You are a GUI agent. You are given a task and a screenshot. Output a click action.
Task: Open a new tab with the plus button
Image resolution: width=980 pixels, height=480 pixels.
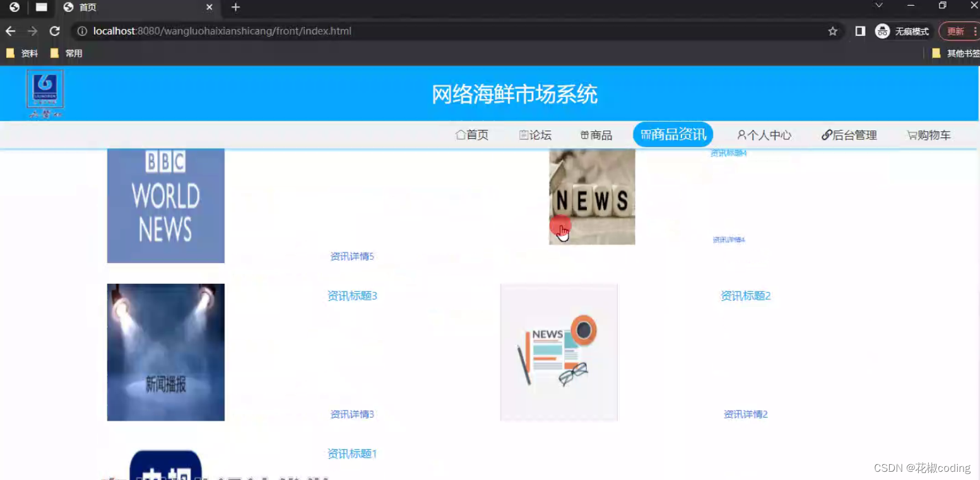235,7
